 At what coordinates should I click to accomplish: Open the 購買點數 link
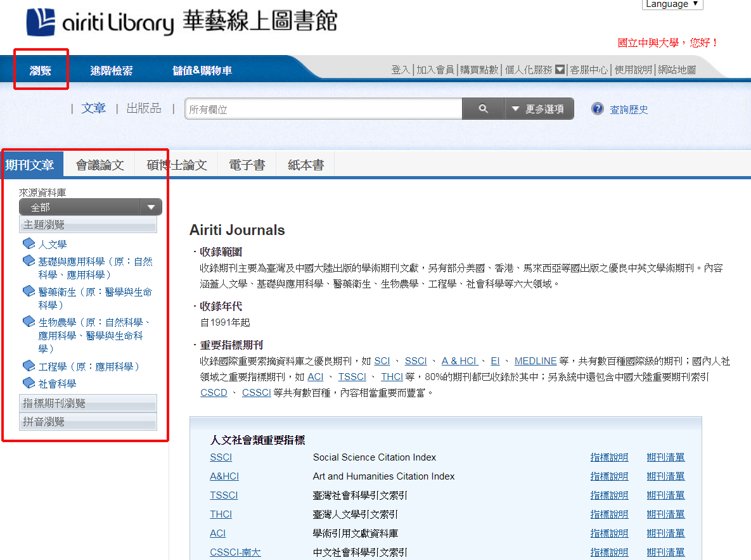[479, 70]
